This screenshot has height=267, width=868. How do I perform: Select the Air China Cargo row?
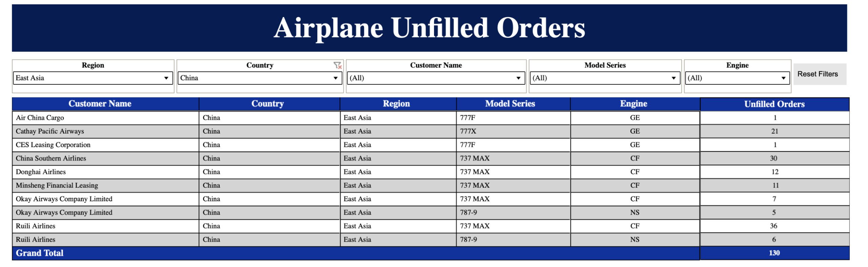[x=40, y=118]
